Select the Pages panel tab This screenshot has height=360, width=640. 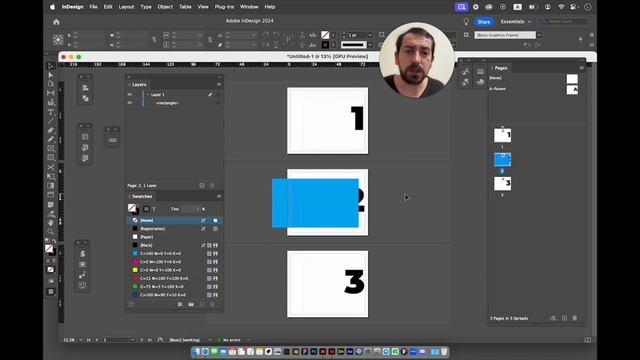tap(501, 68)
